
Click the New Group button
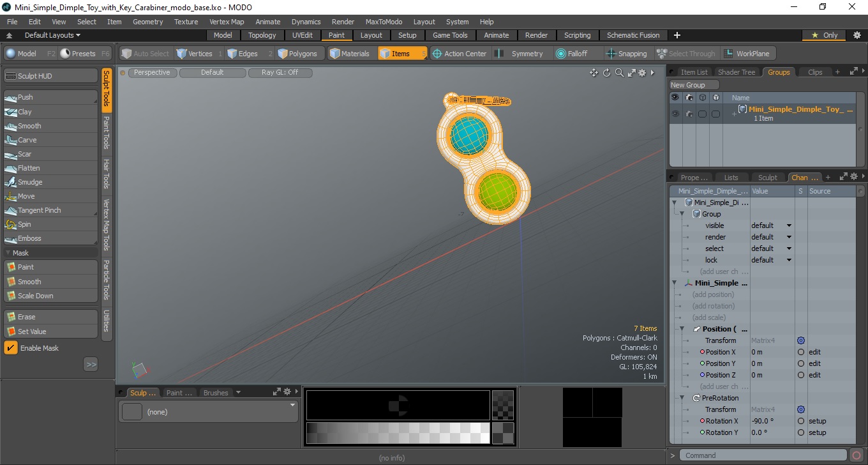point(694,85)
